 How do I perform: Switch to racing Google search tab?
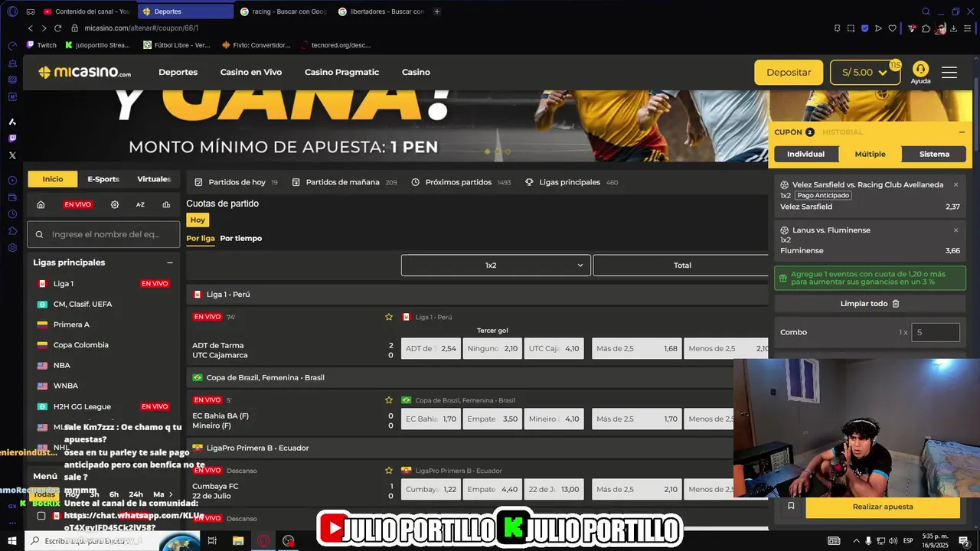tap(283, 11)
